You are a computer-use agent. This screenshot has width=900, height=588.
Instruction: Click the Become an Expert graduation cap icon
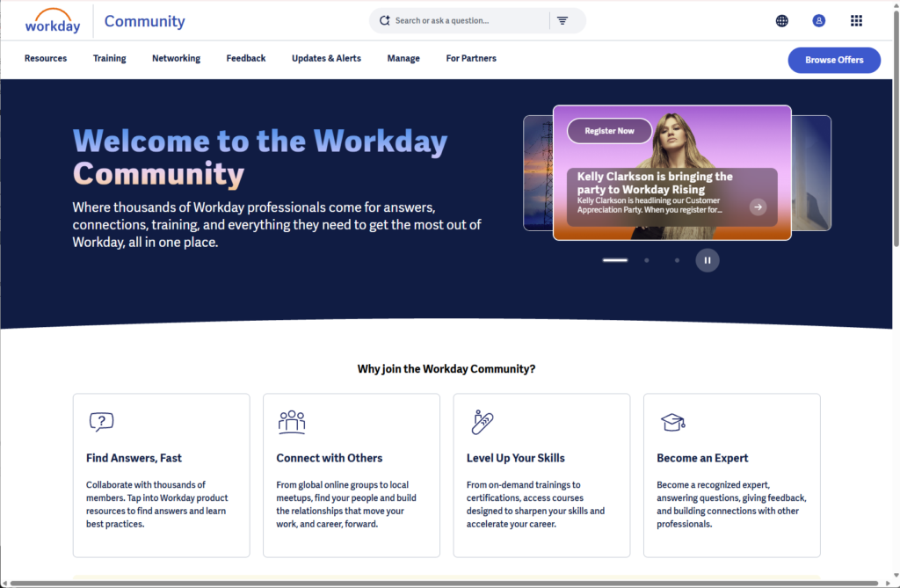(672, 422)
